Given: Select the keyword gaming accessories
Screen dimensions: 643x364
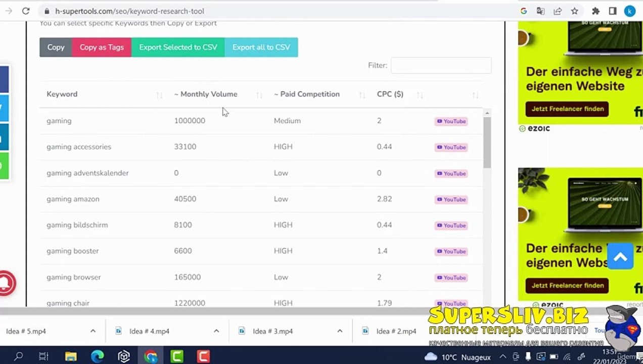Looking at the screenshot, I should click(x=79, y=147).
